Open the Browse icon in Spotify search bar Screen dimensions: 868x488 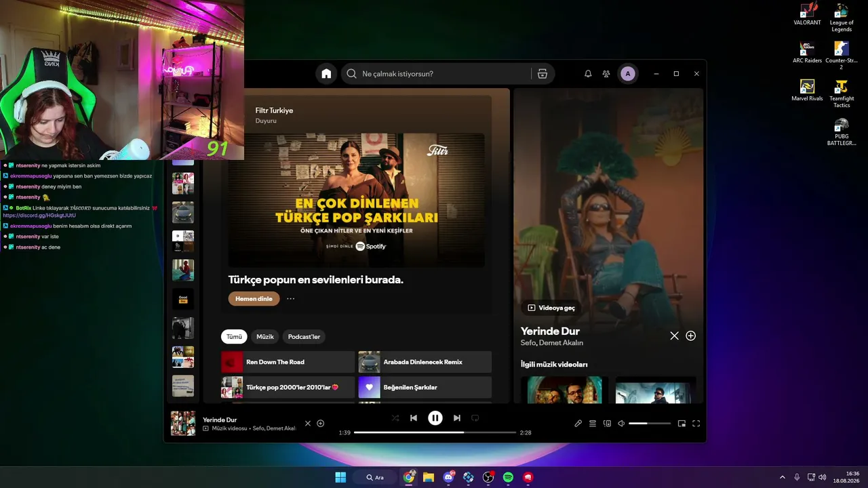coord(542,74)
